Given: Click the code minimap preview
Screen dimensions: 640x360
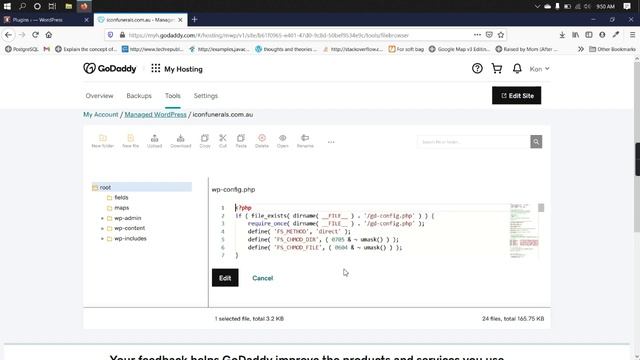Looking at the screenshot, I should pyautogui.click(x=524, y=231).
